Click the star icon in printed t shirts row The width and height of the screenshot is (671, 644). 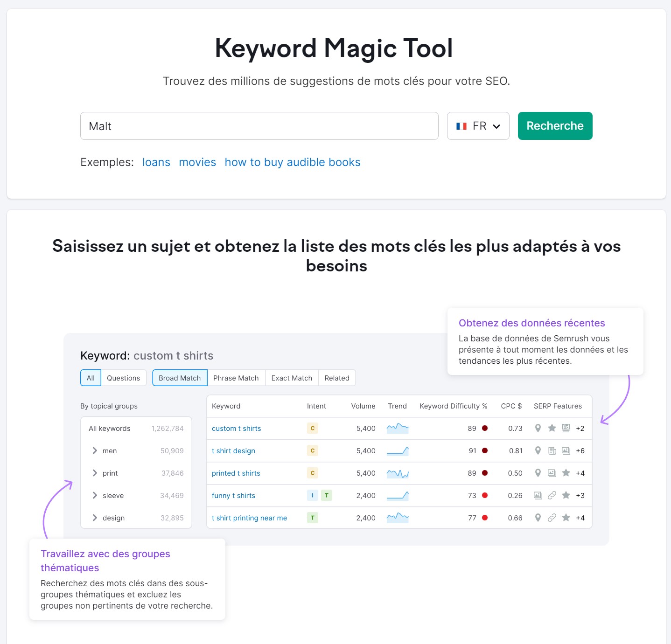pyautogui.click(x=566, y=473)
